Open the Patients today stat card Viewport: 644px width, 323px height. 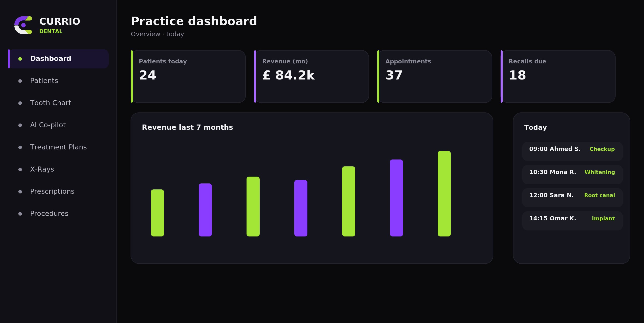188,76
